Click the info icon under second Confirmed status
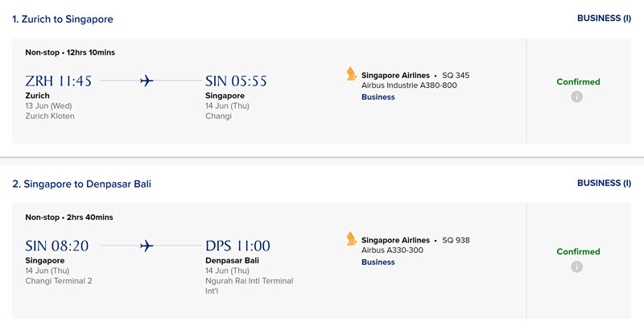 (576, 267)
